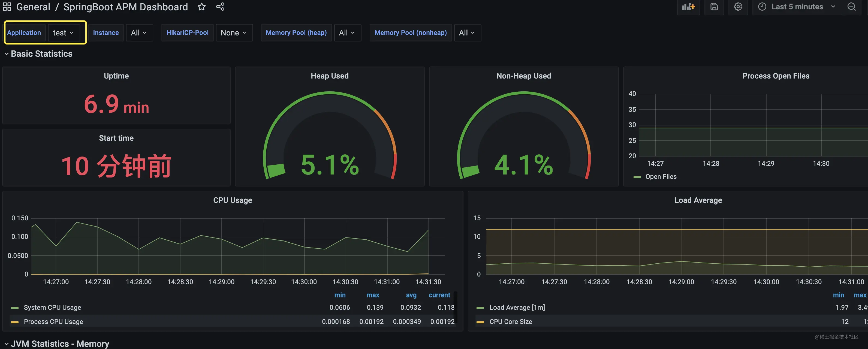The width and height of the screenshot is (868, 349).
Task: Click the SpringBoot APM Dashboard title
Action: pyautogui.click(x=126, y=7)
